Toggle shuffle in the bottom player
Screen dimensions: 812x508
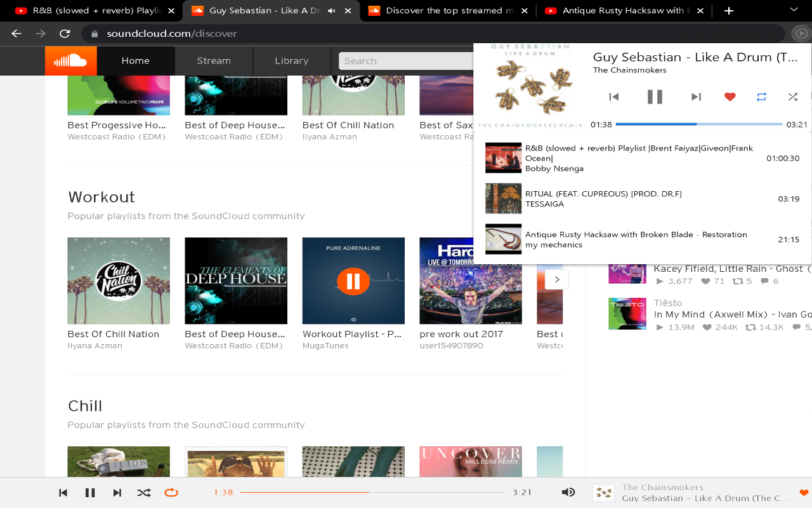pyautogui.click(x=144, y=493)
